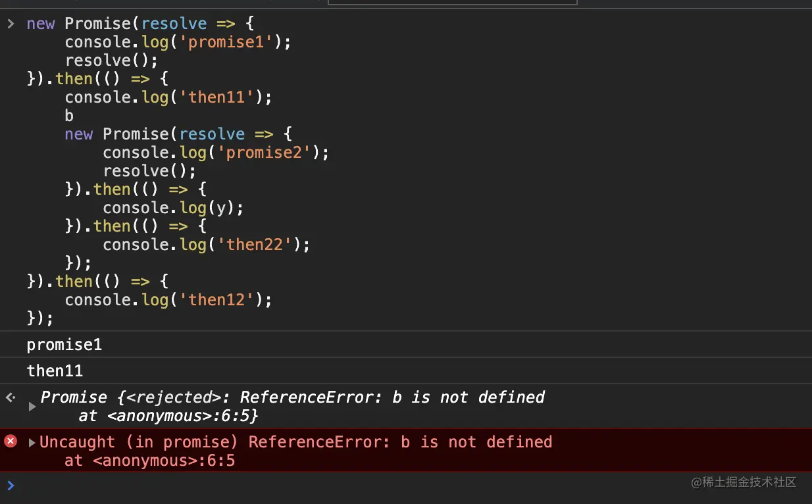
Task: Click the code line console.log('then12')
Action: pyautogui.click(x=168, y=300)
